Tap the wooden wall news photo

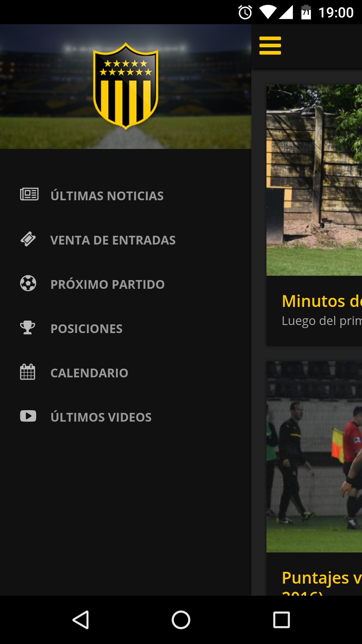pos(314,180)
